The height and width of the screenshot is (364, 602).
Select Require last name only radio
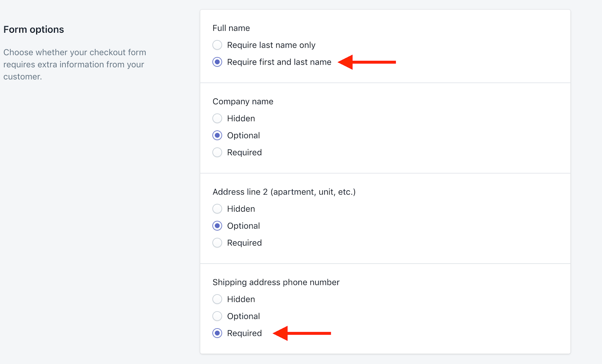217,45
